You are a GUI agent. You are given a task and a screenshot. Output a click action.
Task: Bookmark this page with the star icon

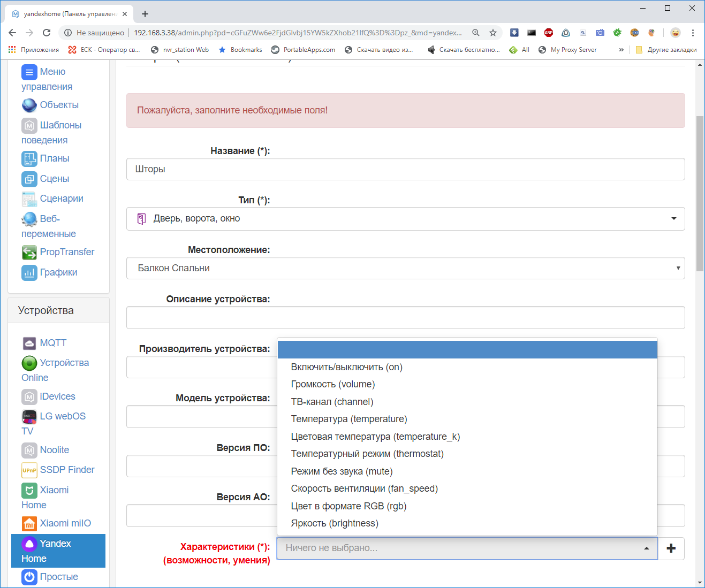[x=493, y=33]
